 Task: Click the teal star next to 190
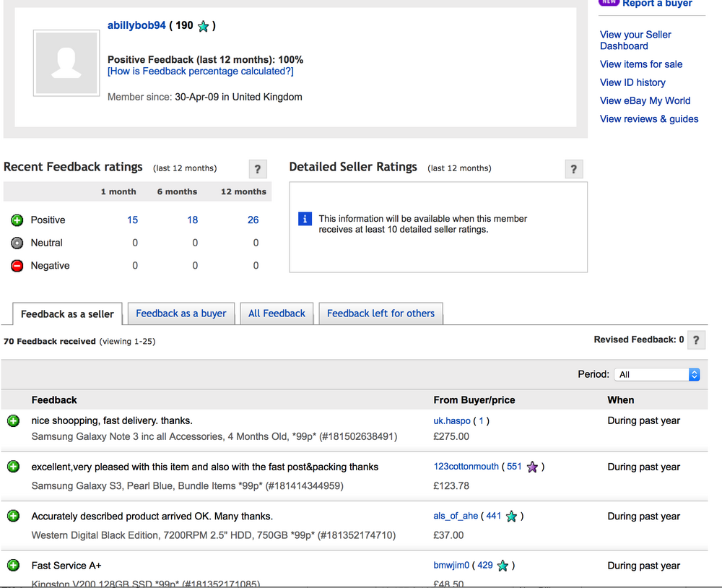[x=203, y=26]
